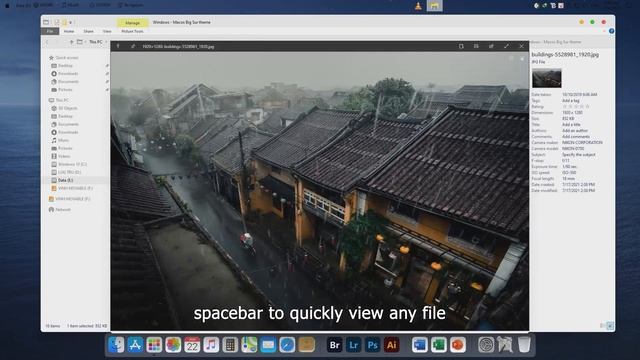This screenshot has width=640, height=360.
Task: Open 3D Objects in the sidebar
Action: coord(68,108)
